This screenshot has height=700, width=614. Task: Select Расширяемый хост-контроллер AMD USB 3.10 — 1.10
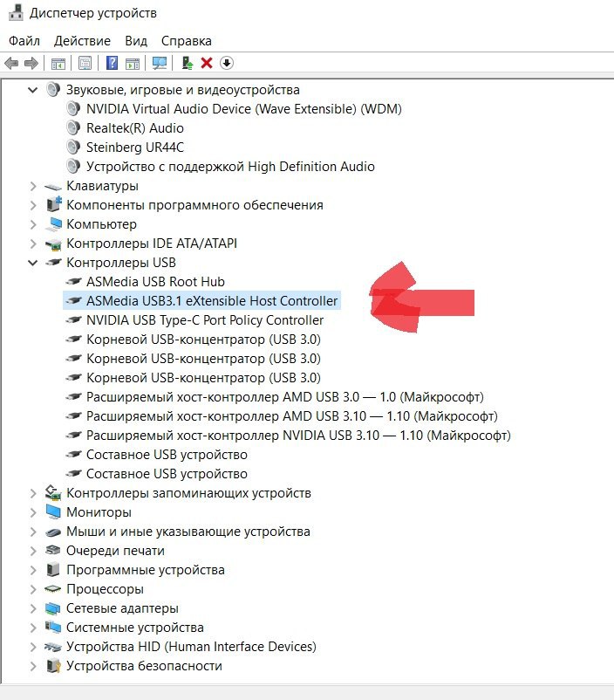click(292, 416)
